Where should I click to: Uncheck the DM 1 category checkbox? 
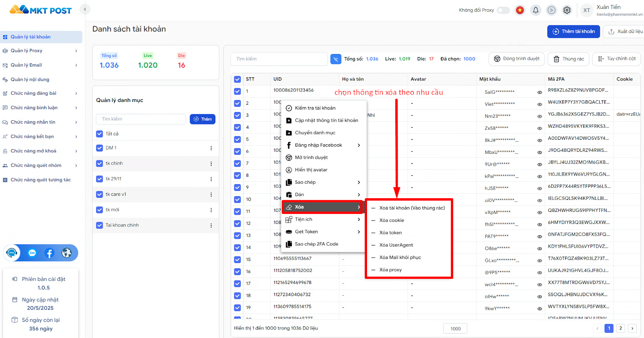tap(99, 148)
